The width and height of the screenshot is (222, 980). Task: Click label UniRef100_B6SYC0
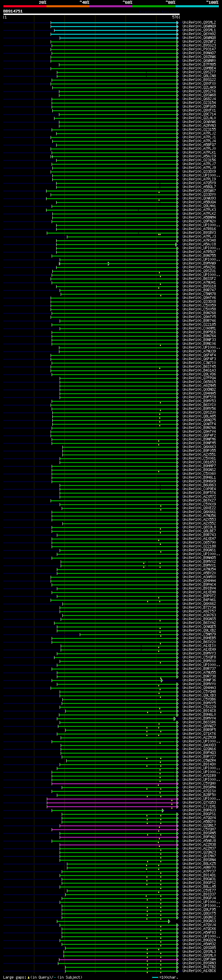click(x=199, y=404)
